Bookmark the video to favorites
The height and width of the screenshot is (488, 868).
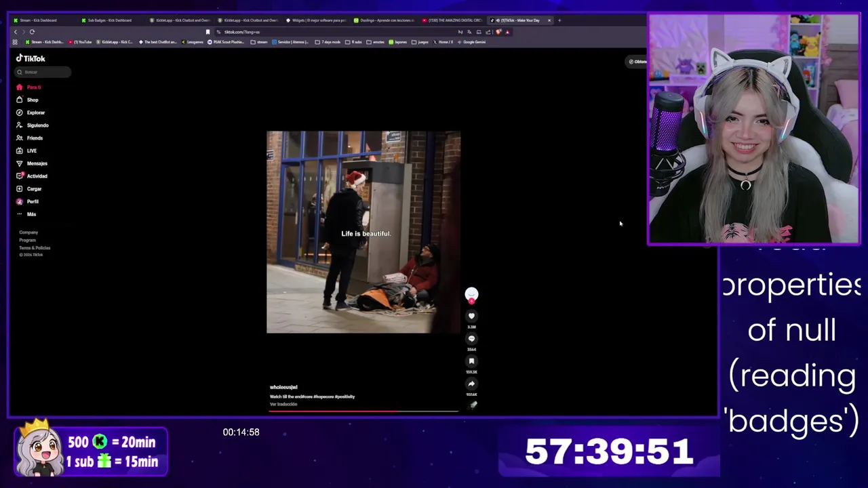(471, 361)
